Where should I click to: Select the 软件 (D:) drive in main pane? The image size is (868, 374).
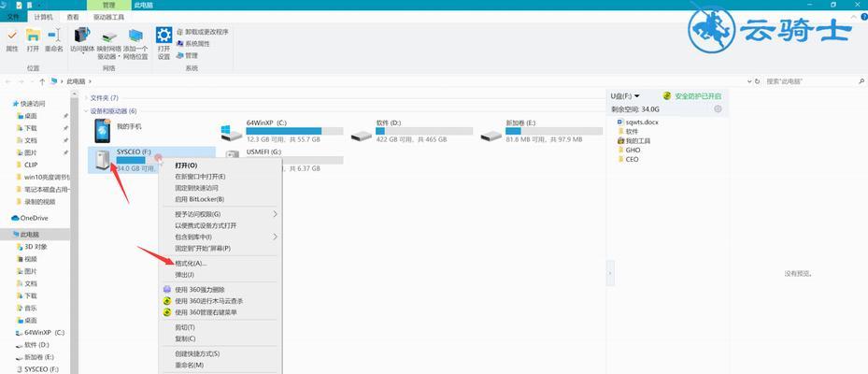pyautogui.click(x=412, y=131)
